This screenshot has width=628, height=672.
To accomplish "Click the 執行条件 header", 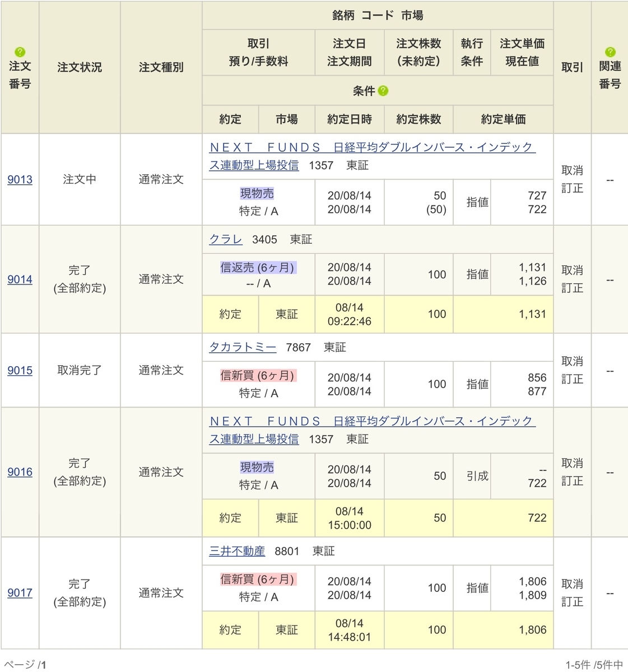I will (x=472, y=53).
